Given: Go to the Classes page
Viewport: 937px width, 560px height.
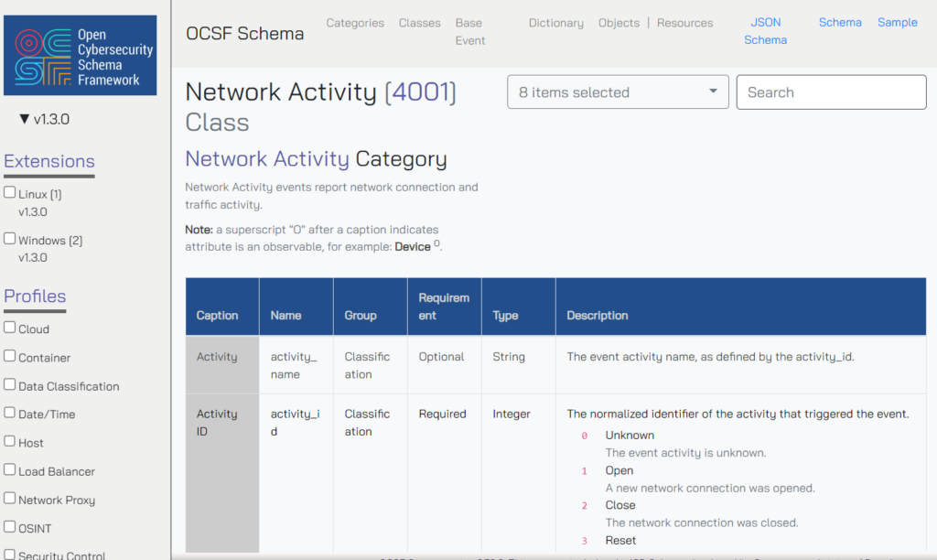Looking at the screenshot, I should point(419,23).
